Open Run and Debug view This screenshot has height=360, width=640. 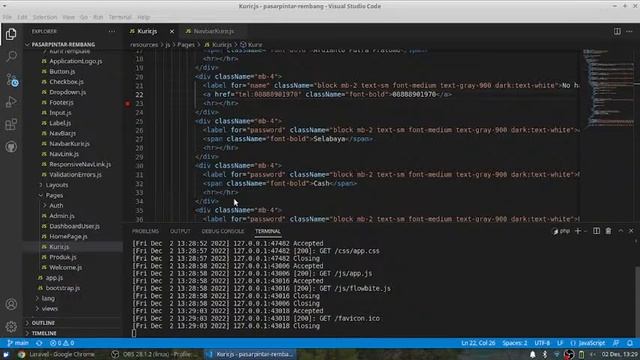click(x=11, y=102)
